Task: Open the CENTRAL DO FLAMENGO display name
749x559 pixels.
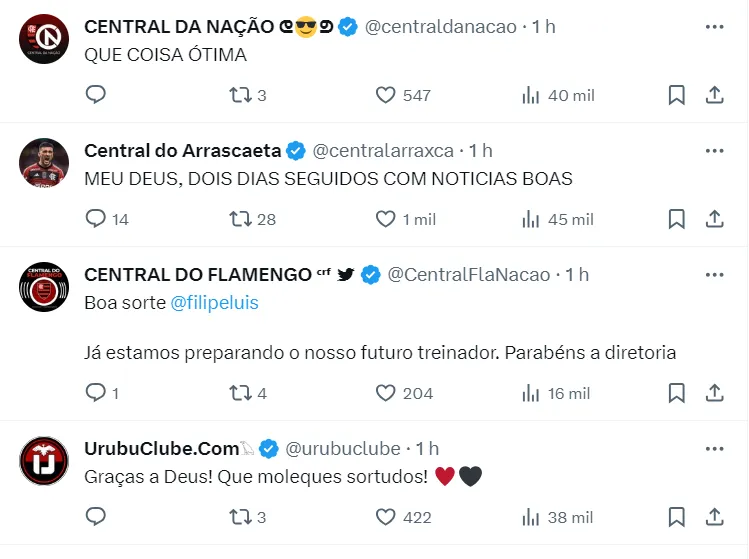Action: pos(198,275)
